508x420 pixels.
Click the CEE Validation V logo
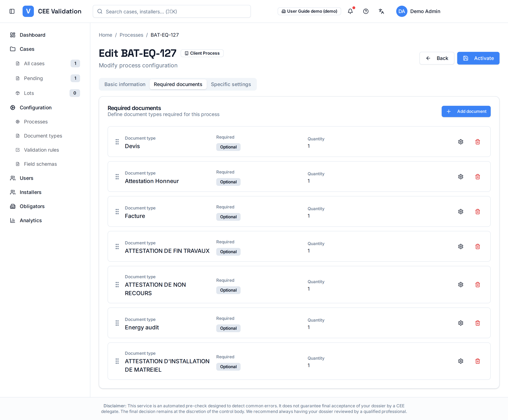click(28, 11)
